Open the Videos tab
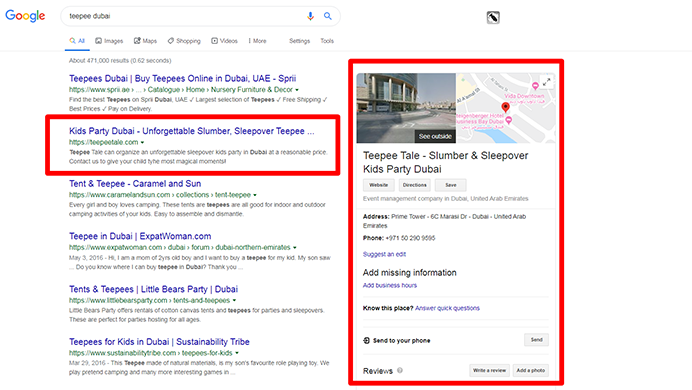 click(x=224, y=41)
